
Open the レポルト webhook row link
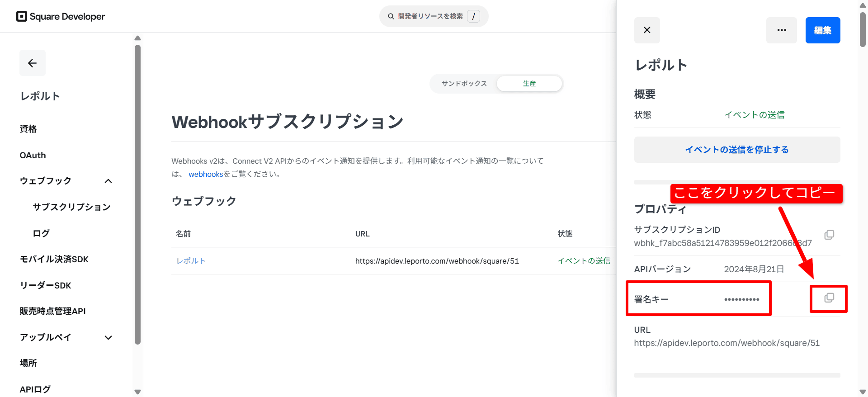[191, 261]
